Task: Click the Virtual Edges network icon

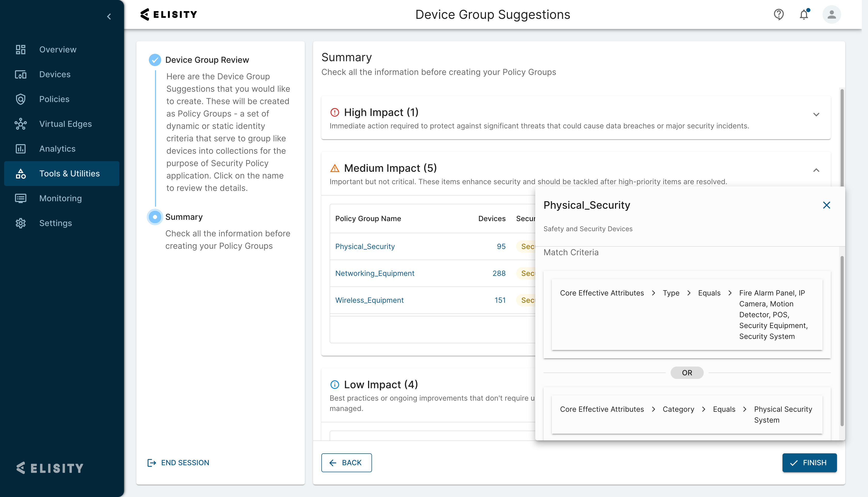Action: coord(20,124)
